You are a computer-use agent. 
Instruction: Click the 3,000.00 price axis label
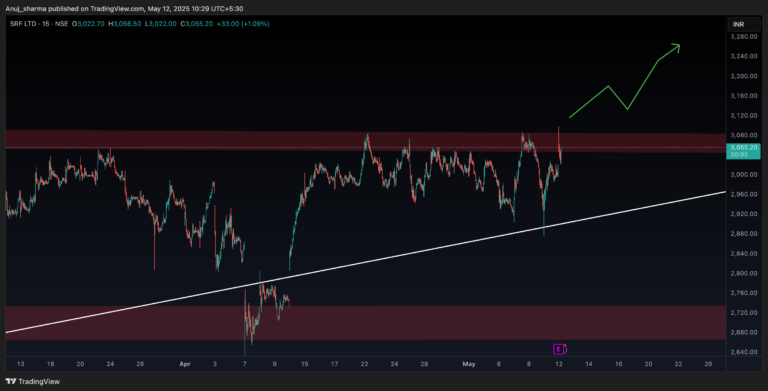point(744,174)
